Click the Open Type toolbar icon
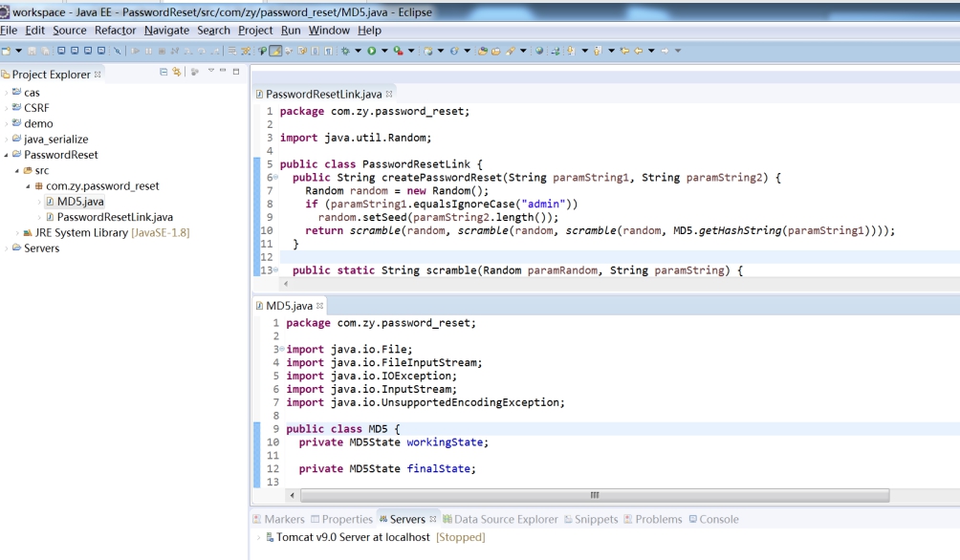This screenshot has height=560, width=960. [x=483, y=51]
